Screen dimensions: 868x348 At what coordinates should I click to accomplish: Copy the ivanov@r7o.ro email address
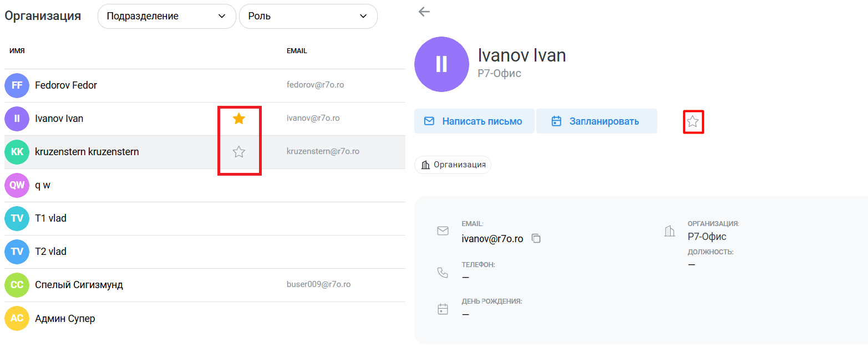click(x=536, y=238)
